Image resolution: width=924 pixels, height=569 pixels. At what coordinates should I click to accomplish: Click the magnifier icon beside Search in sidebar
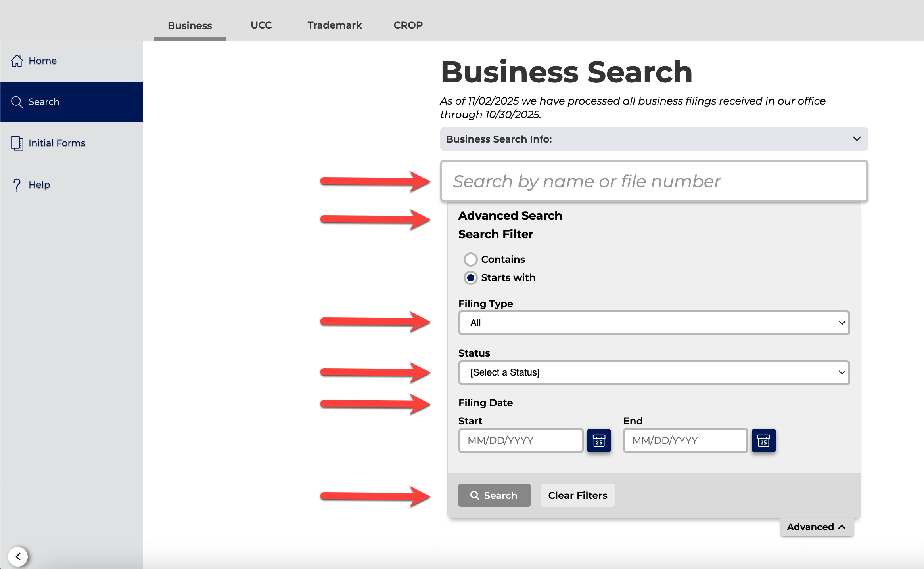tap(17, 102)
